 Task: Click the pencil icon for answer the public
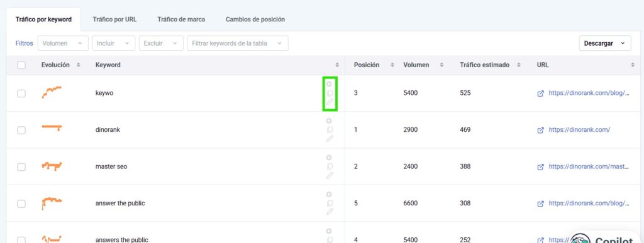point(330,212)
